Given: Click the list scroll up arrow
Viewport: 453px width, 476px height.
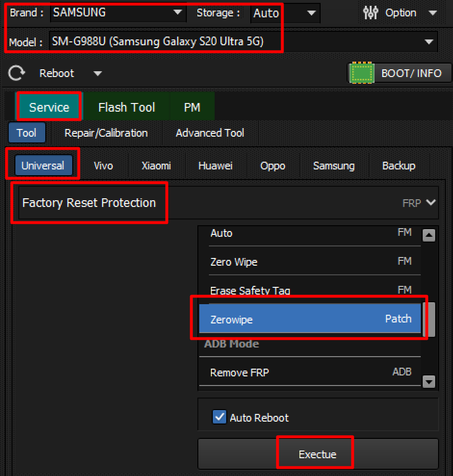Looking at the screenshot, I should pos(429,235).
